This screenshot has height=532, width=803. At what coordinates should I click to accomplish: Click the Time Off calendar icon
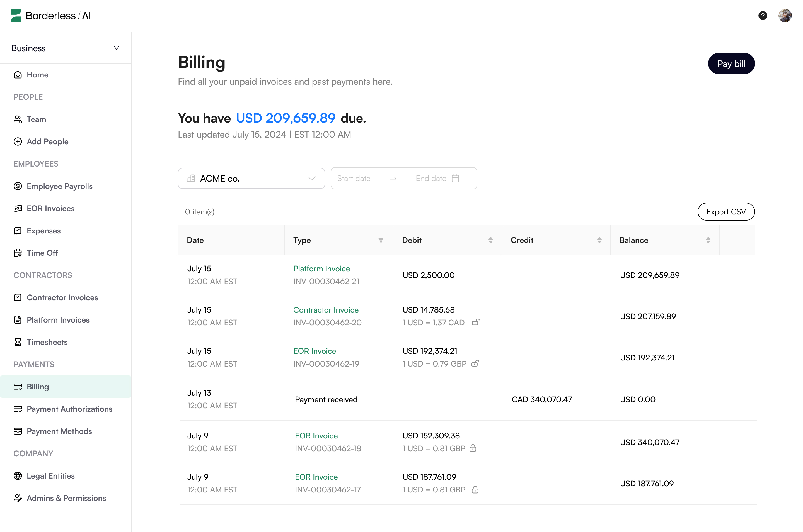(x=18, y=253)
